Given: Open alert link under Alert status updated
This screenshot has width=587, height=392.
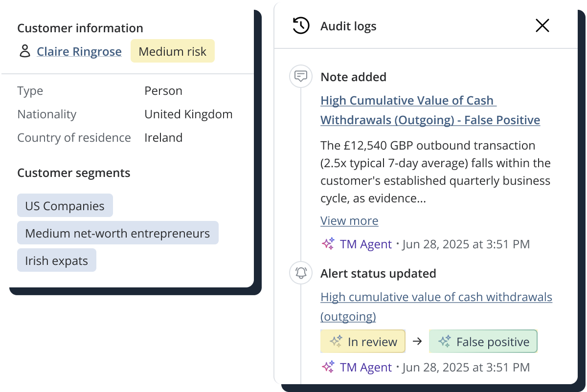Looking at the screenshot, I should (x=435, y=306).
